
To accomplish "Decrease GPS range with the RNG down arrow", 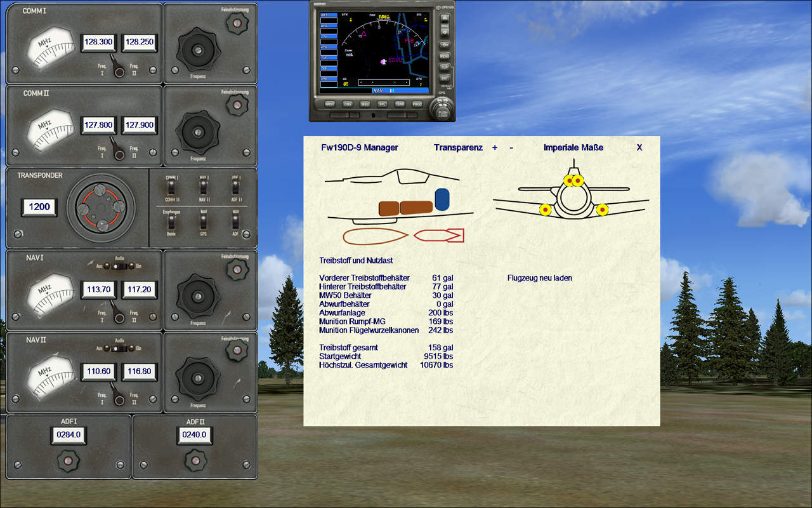I will (x=445, y=32).
